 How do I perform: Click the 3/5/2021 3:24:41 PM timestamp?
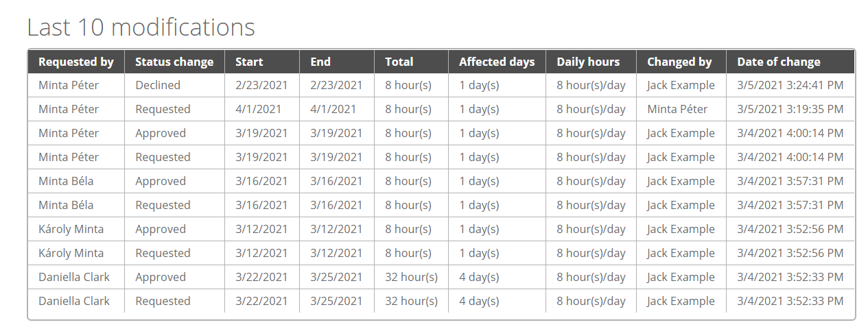[x=790, y=85]
